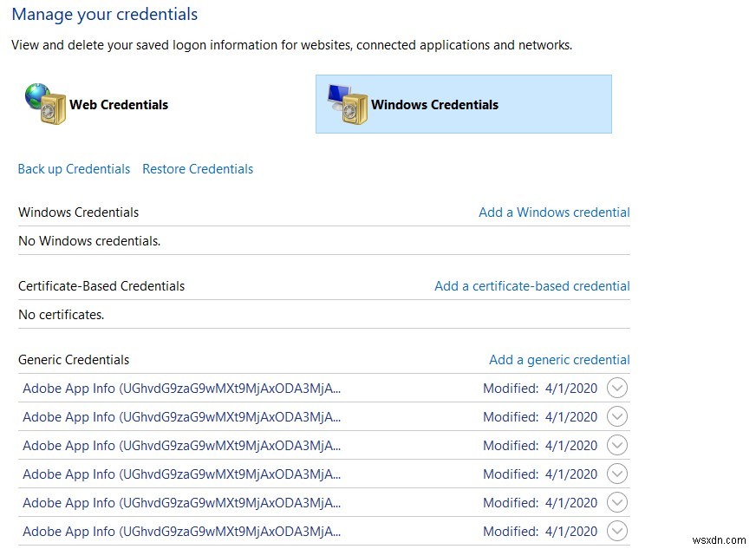Click the first row's Modified: 4/1/2020 date
The height and width of the screenshot is (549, 756).
pyautogui.click(x=540, y=389)
